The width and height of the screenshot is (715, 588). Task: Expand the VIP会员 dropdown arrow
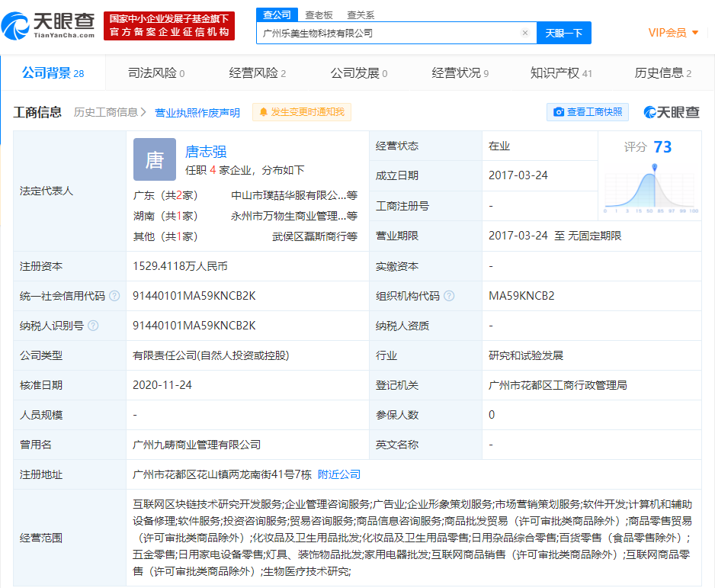pyautogui.click(x=695, y=33)
